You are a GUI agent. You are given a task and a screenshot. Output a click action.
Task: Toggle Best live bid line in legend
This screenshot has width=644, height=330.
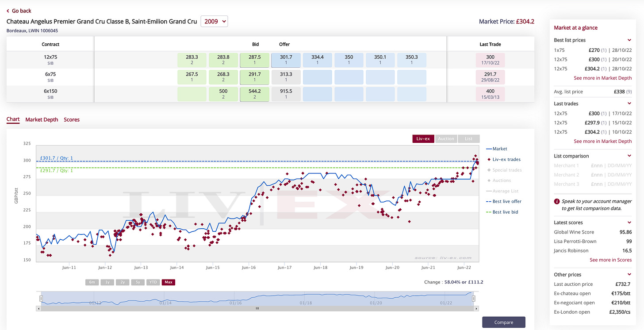[x=502, y=212]
